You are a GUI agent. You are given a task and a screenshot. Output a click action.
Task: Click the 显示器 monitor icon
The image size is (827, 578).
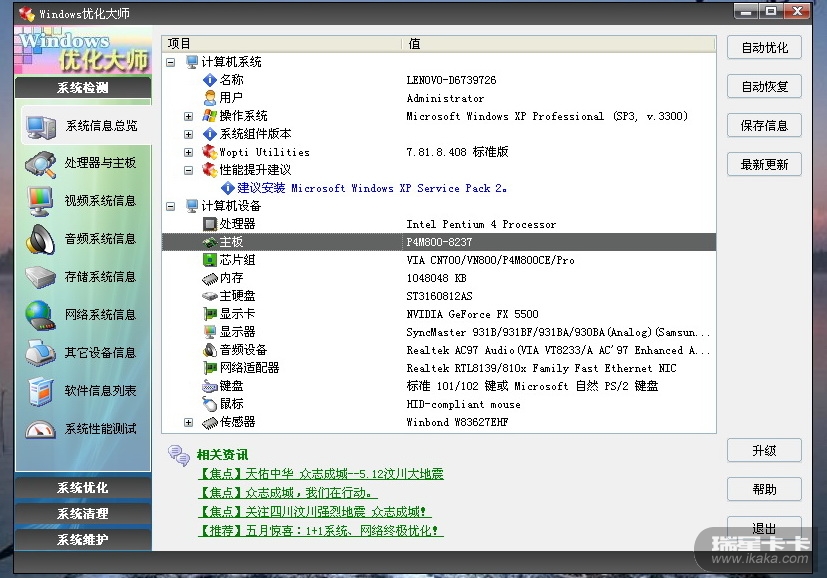coord(210,332)
